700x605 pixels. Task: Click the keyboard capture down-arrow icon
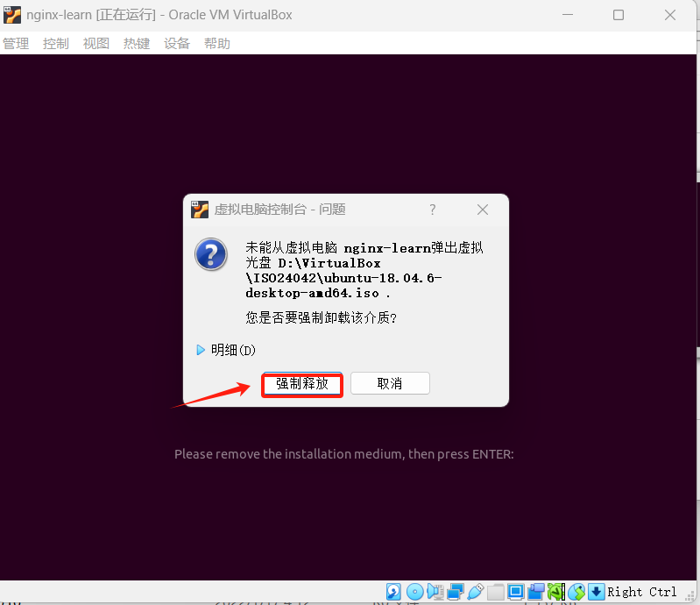596,592
